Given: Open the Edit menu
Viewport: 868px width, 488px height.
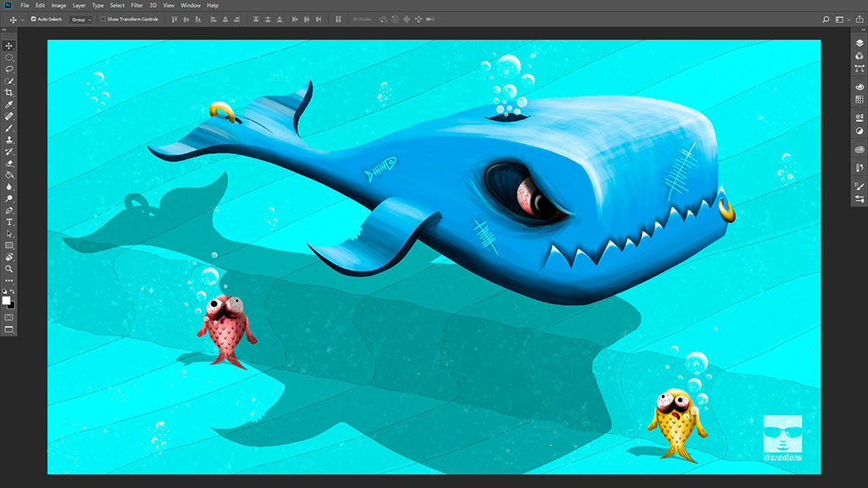Looking at the screenshot, I should click(41, 6).
